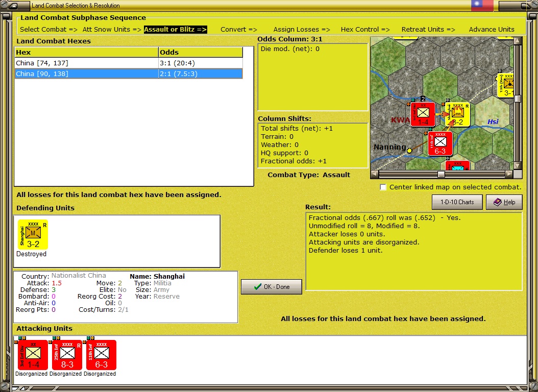Click the Die mod. (net): 0 text
The height and width of the screenshot is (392, 538).
coord(290,48)
